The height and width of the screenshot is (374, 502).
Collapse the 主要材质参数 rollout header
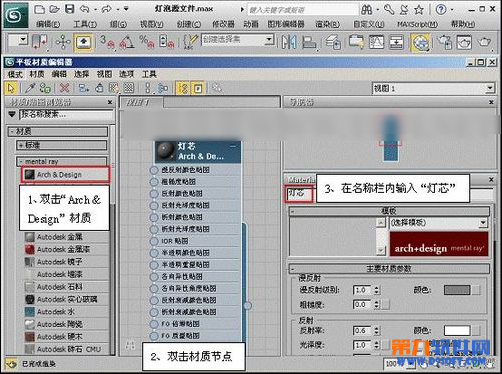(389, 269)
